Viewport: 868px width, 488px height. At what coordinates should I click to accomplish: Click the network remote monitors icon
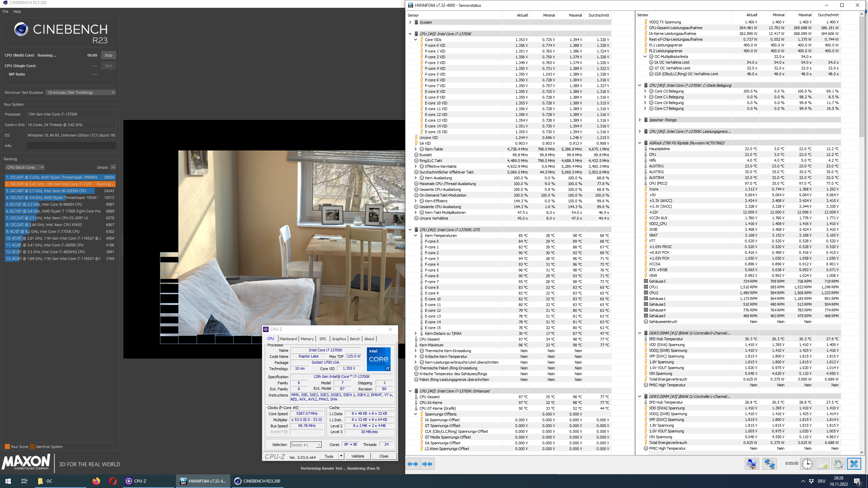[769, 464]
